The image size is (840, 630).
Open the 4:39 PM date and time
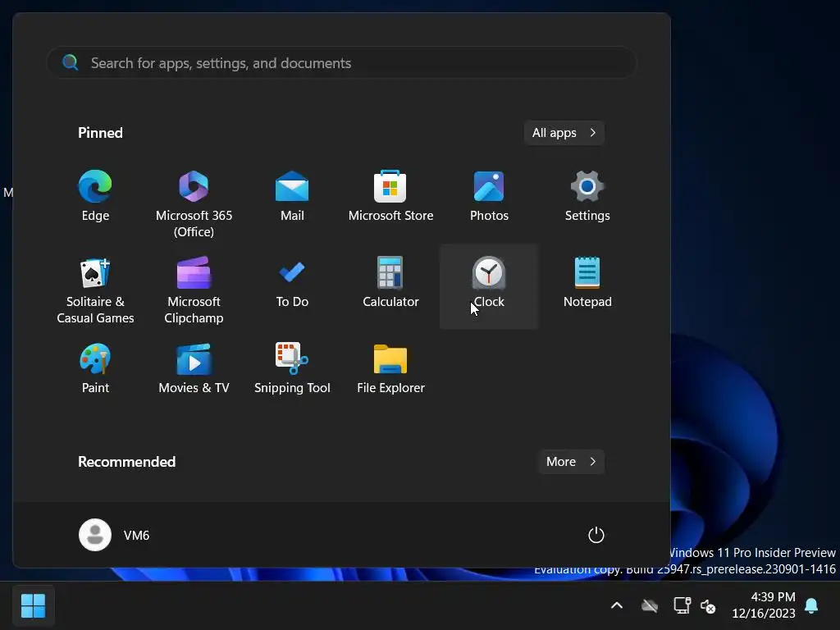point(764,605)
